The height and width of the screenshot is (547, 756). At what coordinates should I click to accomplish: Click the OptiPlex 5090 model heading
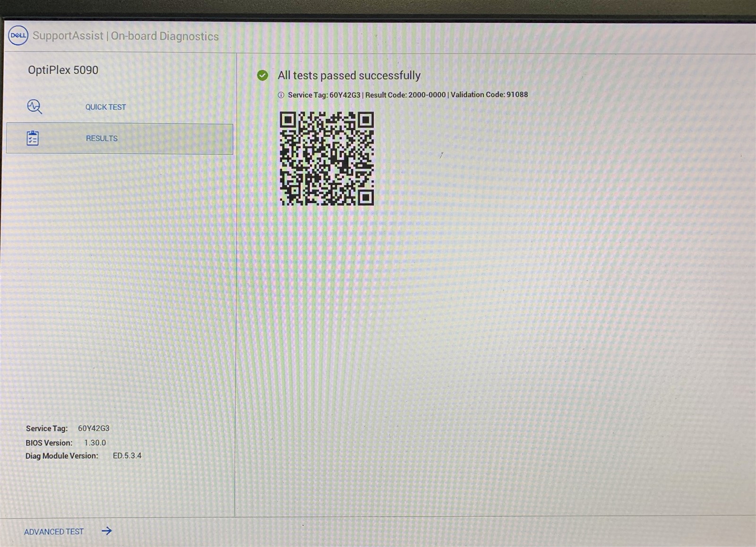coord(63,70)
